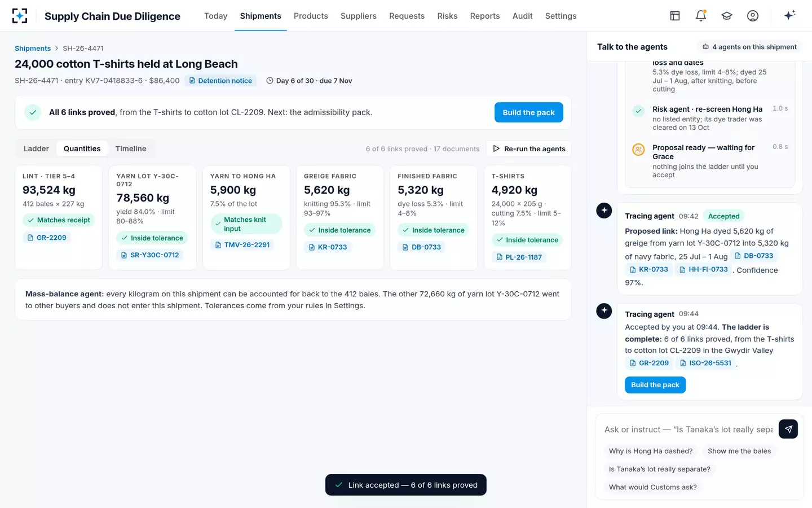
Task: Click the Accepted status badge
Action: click(x=723, y=216)
